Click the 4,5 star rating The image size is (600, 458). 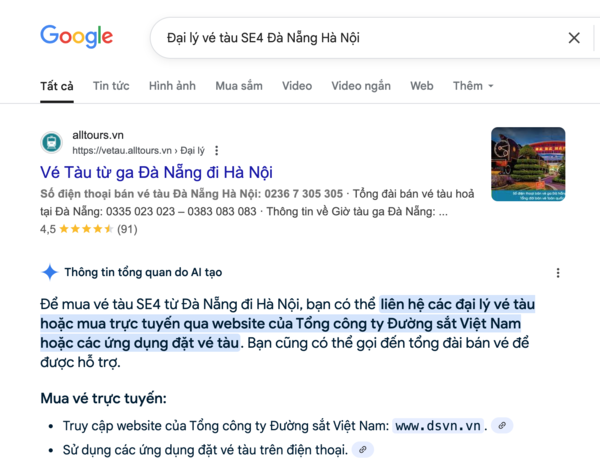[x=89, y=229]
